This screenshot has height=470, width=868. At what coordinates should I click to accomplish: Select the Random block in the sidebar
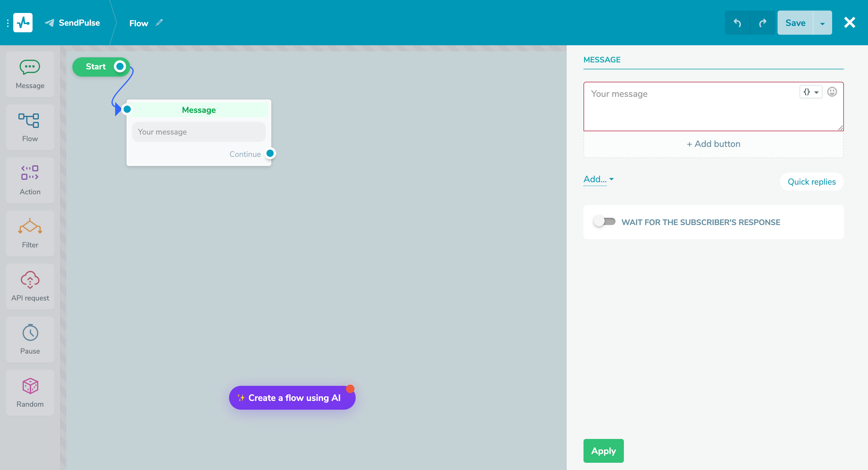tap(30, 392)
